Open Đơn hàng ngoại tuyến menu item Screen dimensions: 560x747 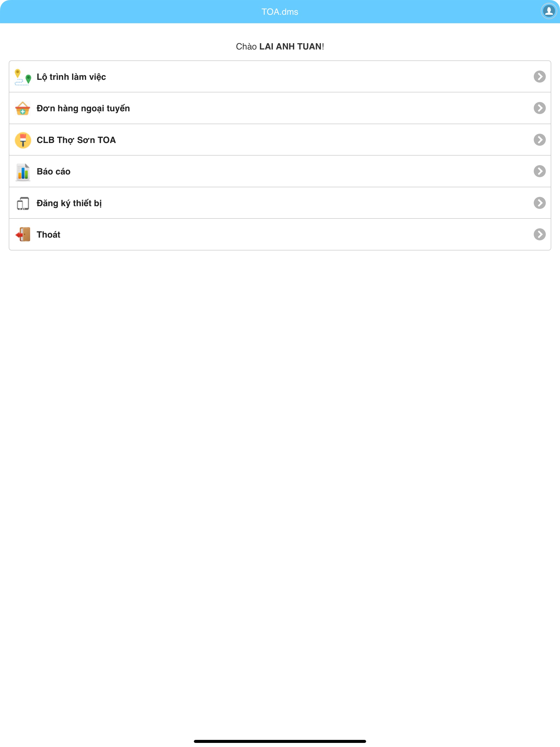pos(280,108)
